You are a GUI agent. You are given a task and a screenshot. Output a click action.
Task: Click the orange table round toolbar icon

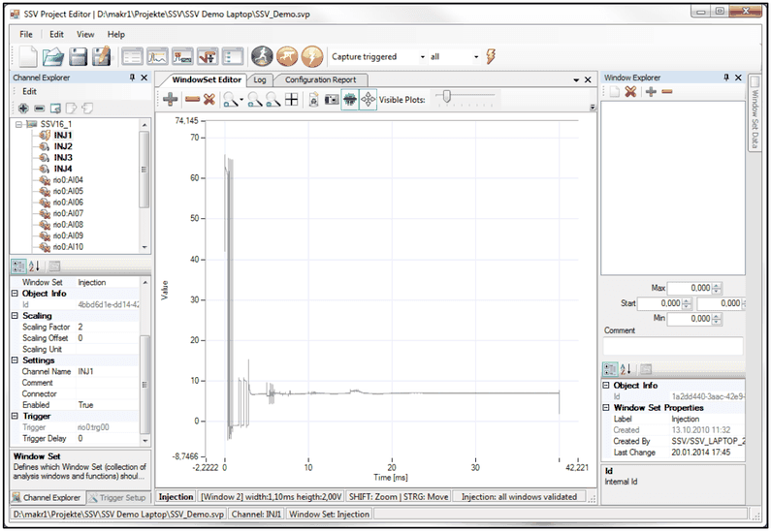click(287, 56)
